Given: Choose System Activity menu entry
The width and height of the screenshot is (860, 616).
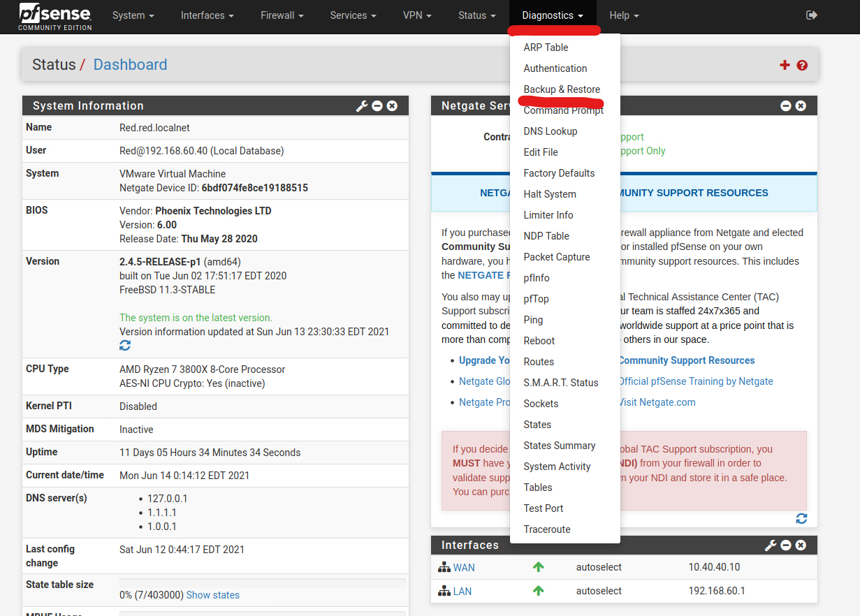Looking at the screenshot, I should [557, 467].
